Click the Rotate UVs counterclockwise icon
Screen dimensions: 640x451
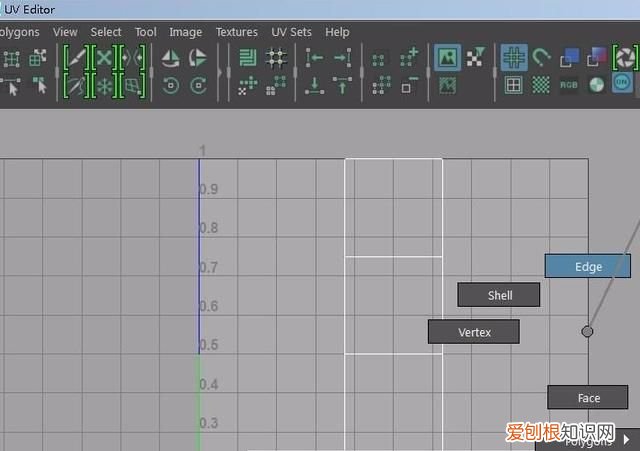(171, 85)
